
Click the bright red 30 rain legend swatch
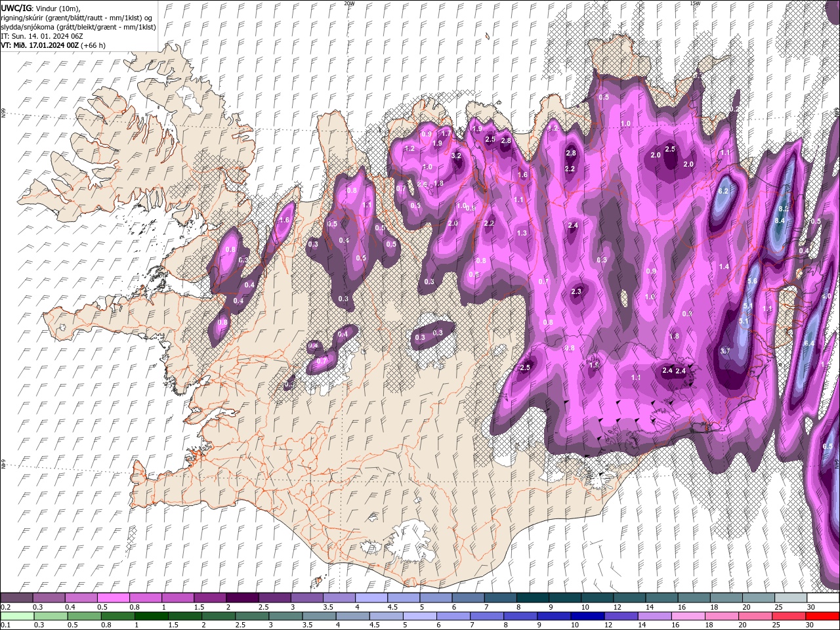822,616
